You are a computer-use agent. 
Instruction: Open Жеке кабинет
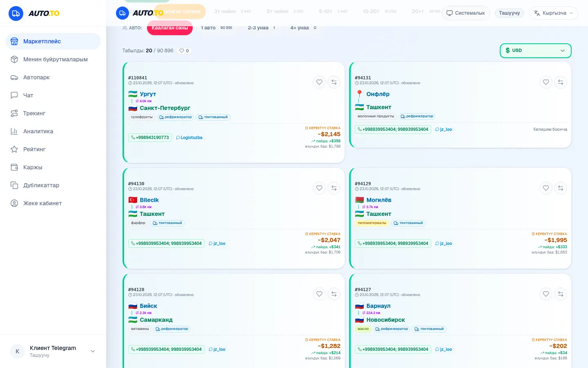coord(53,203)
